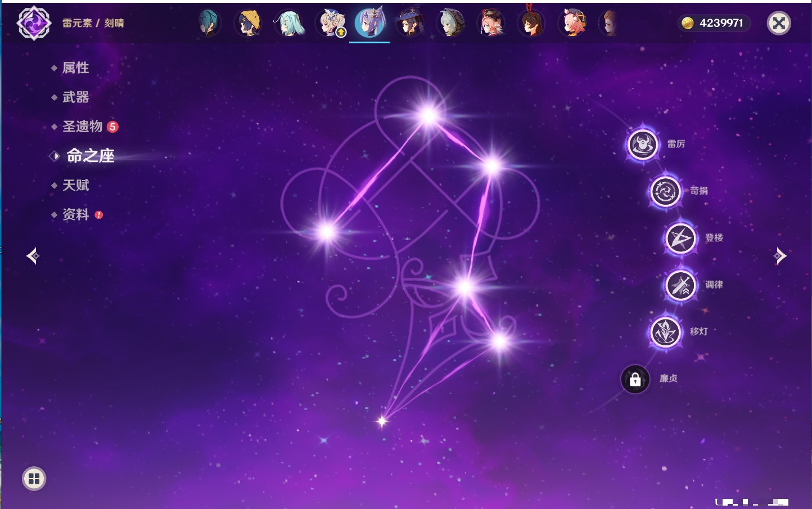Image resolution: width=812 pixels, height=509 pixels.
Task: Choose the pink-haired cat-eared character portrait
Action: [x=572, y=23]
